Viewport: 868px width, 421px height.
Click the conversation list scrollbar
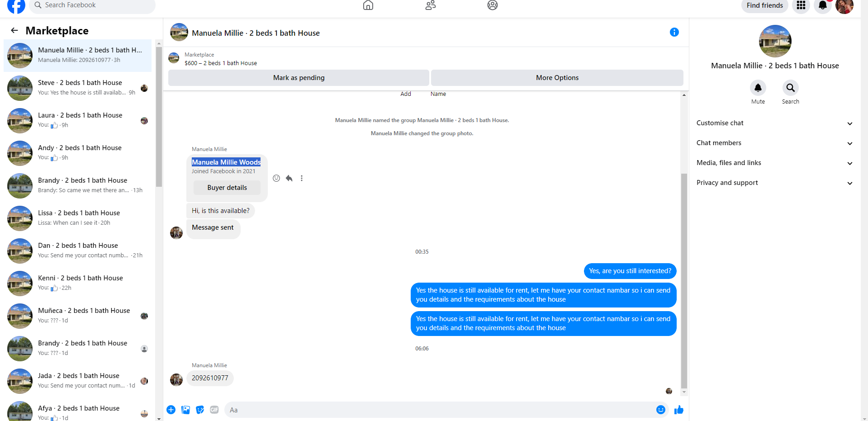pos(159,117)
